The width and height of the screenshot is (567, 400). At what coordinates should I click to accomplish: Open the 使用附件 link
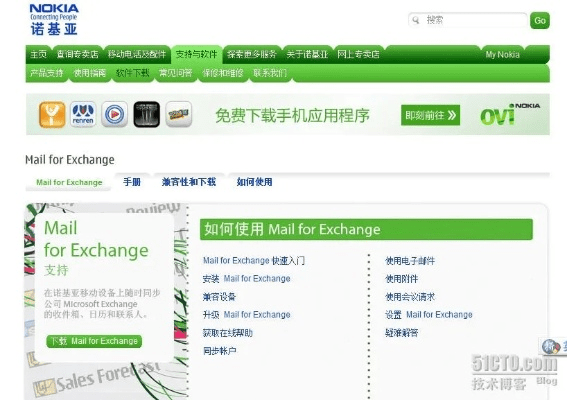click(x=401, y=279)
